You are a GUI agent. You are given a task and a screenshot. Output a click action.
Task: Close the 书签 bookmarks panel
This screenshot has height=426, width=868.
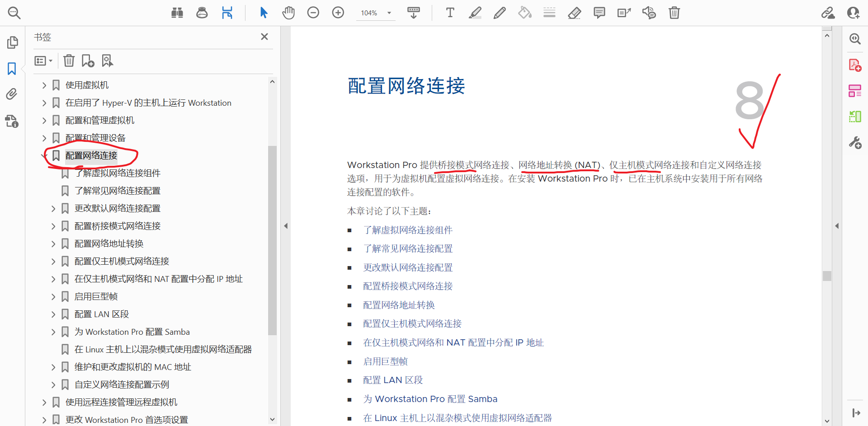264,37
